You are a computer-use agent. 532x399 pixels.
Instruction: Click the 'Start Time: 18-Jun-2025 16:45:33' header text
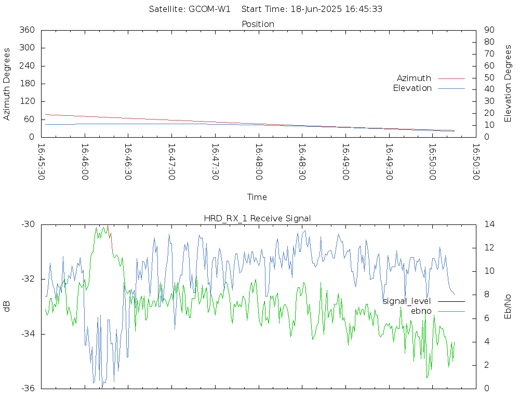tap(312, 9)
